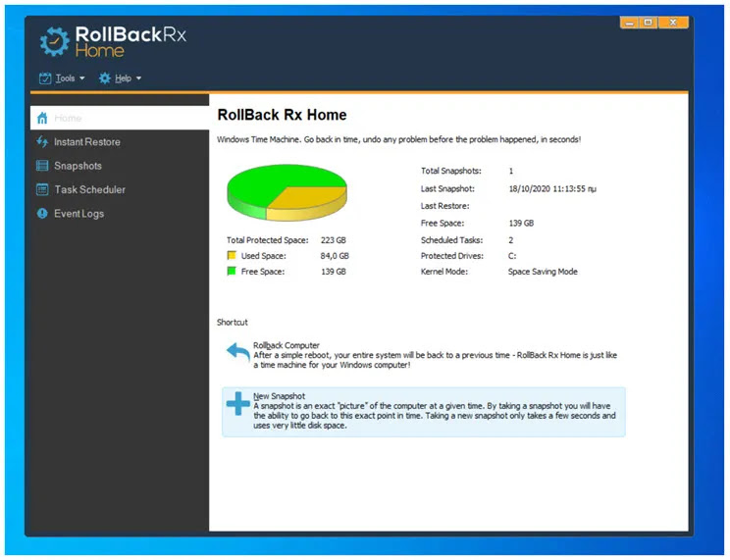Click the New Snapshot plus icon
This screenshot has width=730, height=560.
(237, 404)
